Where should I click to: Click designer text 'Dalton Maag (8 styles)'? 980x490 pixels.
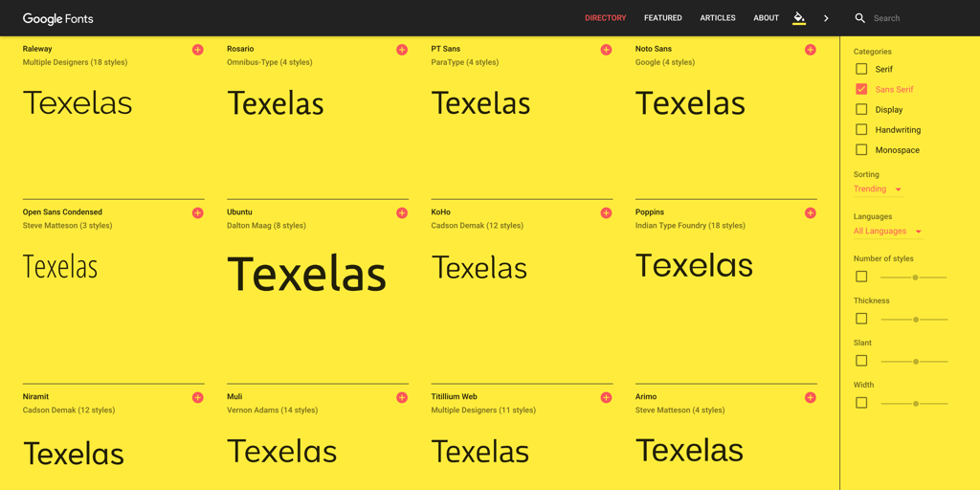coord(264,226)
